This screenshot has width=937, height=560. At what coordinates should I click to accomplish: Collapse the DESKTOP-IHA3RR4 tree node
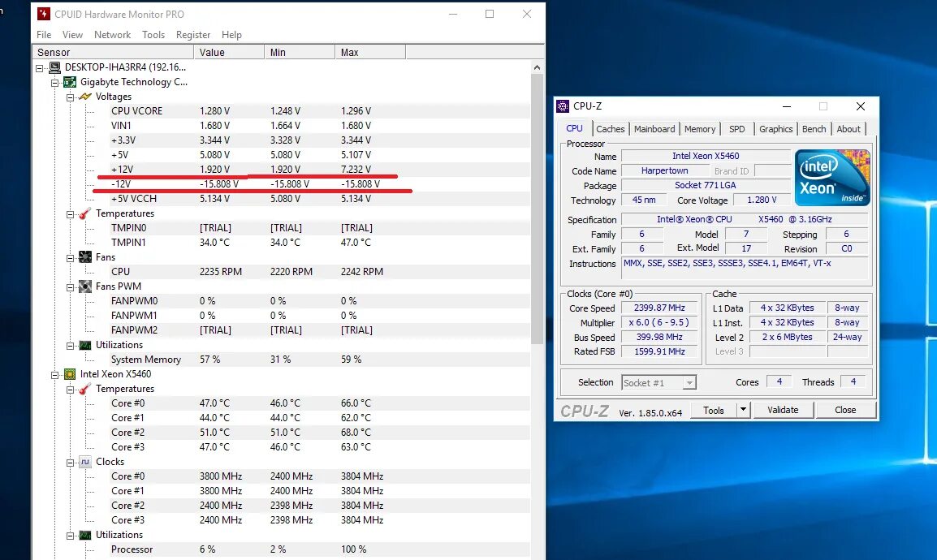[40, 68]
